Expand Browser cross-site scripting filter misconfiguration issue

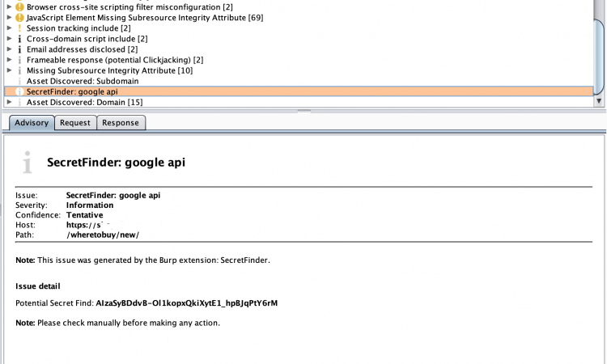tap(9, 7)
